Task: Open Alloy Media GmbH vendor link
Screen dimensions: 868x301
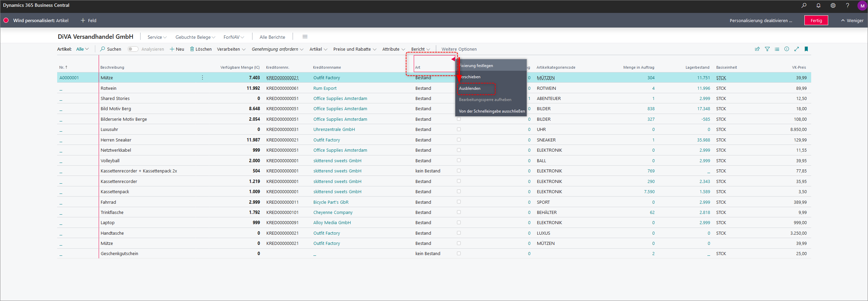Action: (332, 222)
